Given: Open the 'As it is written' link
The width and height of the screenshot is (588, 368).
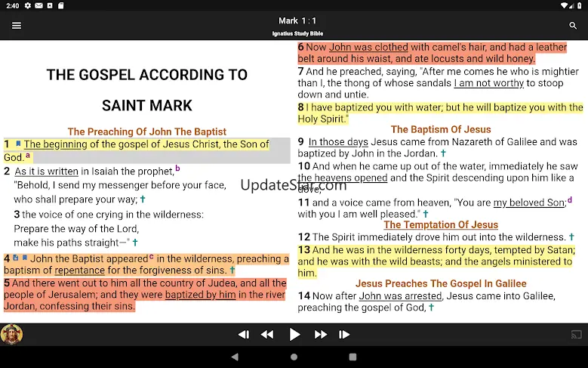Looking at the screenshot, I should pos(47,172).
